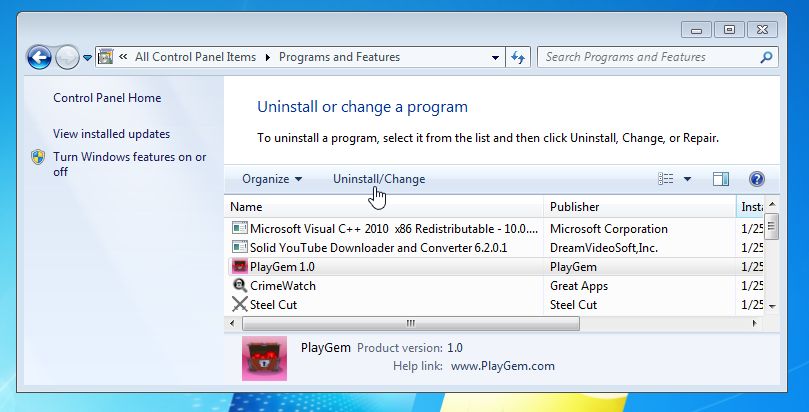Open the address bar history dropdown
The image size is (809, 412).
tap(495, 57)
